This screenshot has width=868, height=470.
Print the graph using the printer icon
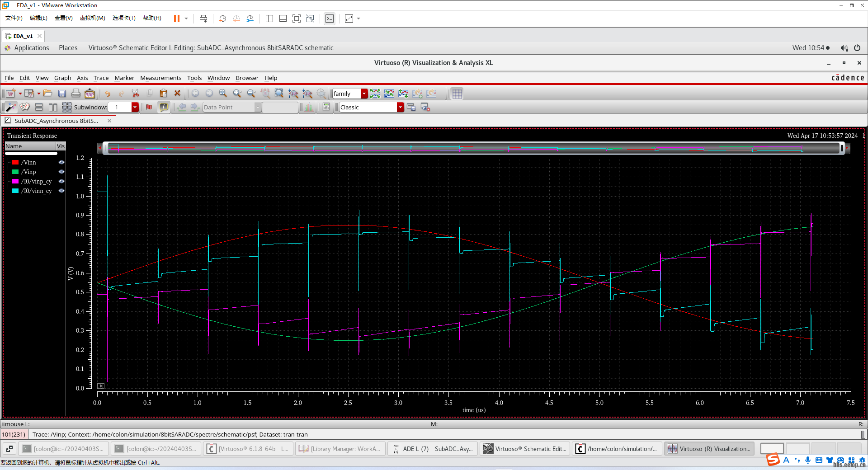(76, 94)
